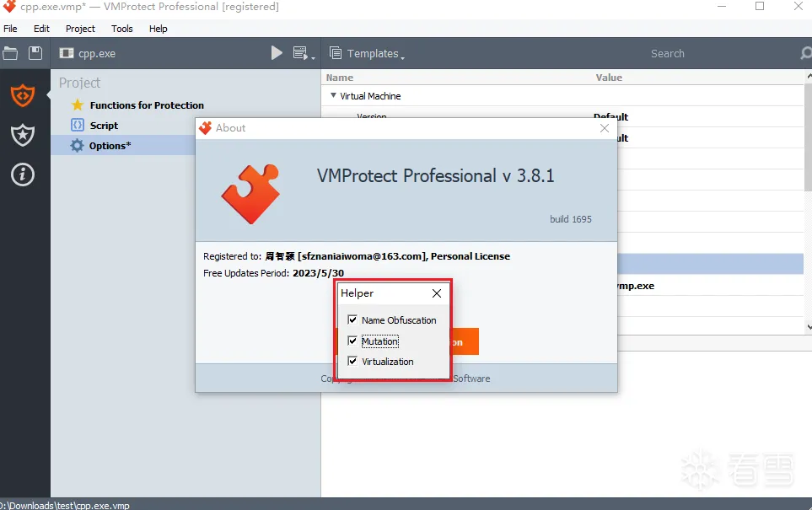Close the About dialog
The width and height of the screenshot is (812, 510).
click(x=605, y=128)
